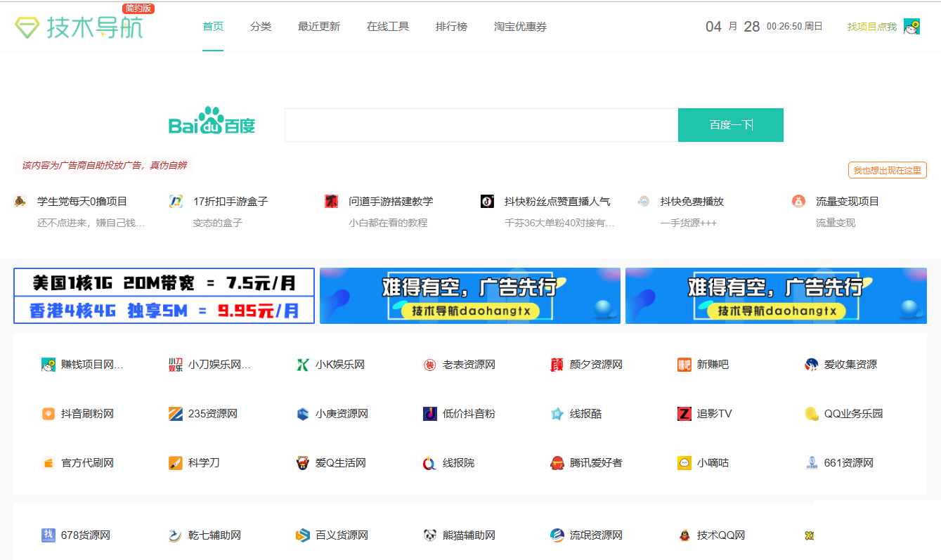Open the 乾七辅助网 link

(214, 535)
